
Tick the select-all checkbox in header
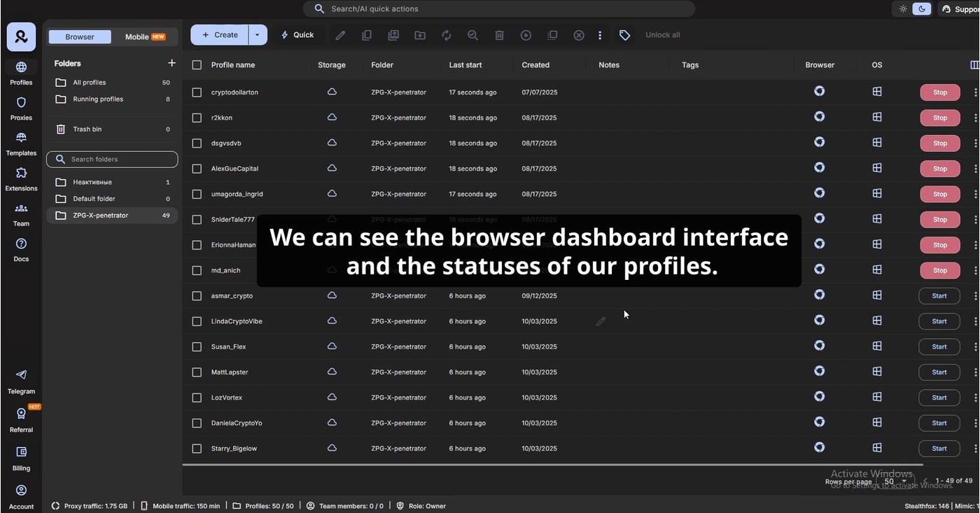pos(197,65)
